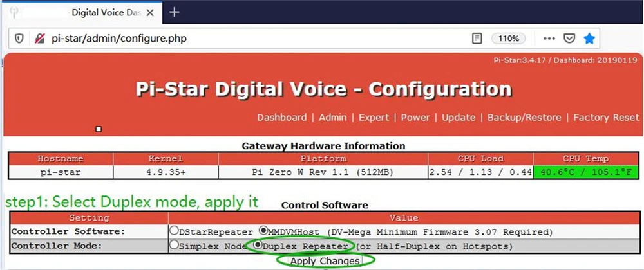Viewport: 644px width, 270px height.
Task: Choose MMDVMHost as controller software
Action: click(263, 231)
